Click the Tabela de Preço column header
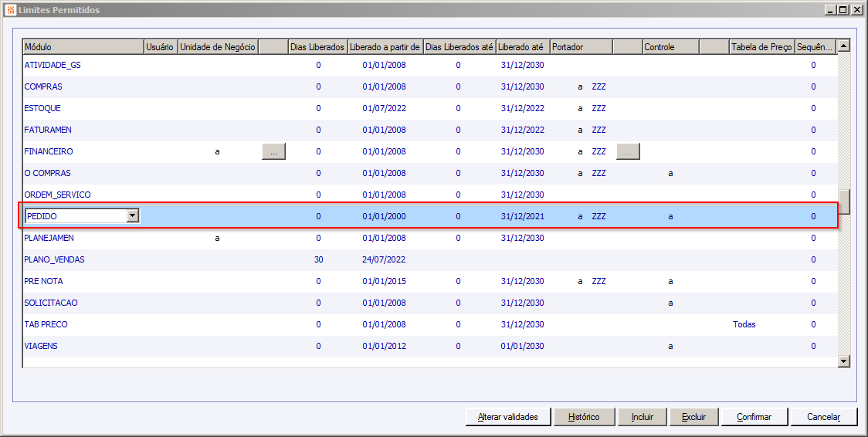This screenshot has width=868, height=437. click(x=761, y=47)
